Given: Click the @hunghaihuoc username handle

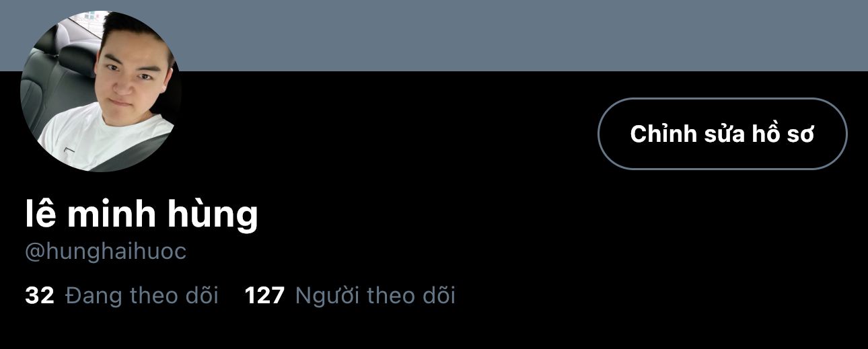Looking at the screenshot, I should 106,251.
